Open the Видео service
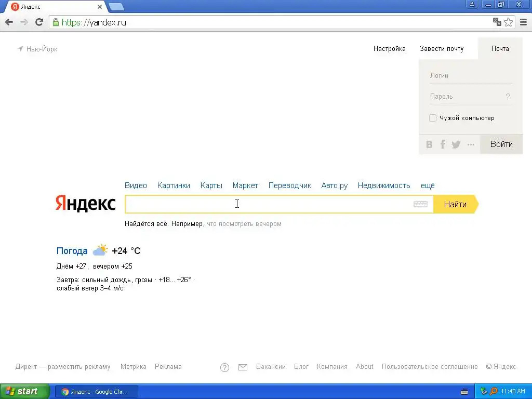This screenshot has height=399, width=532. point(136,185)
